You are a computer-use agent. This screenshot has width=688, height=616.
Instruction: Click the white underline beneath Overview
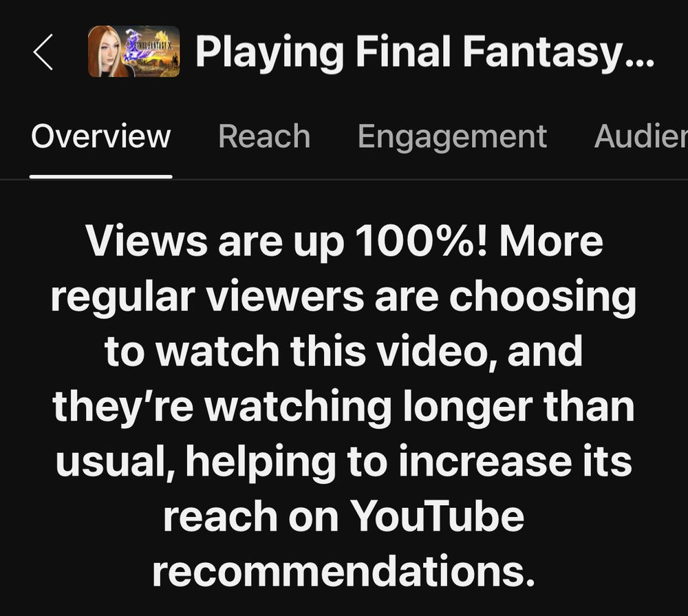coord(101,176)
